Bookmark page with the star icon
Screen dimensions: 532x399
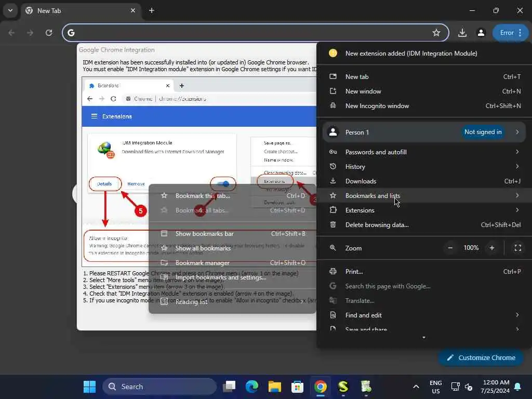(x=436, y=33)
